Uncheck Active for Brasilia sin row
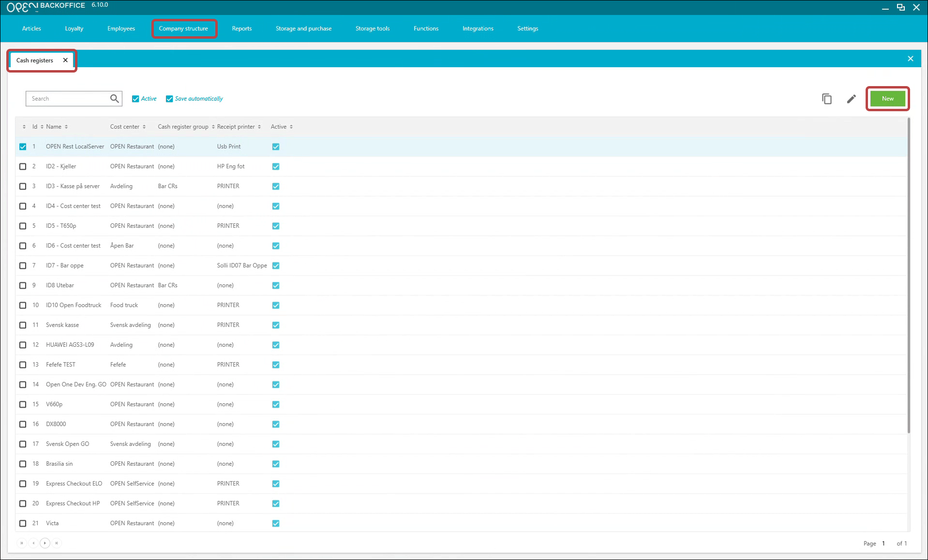 276,464
